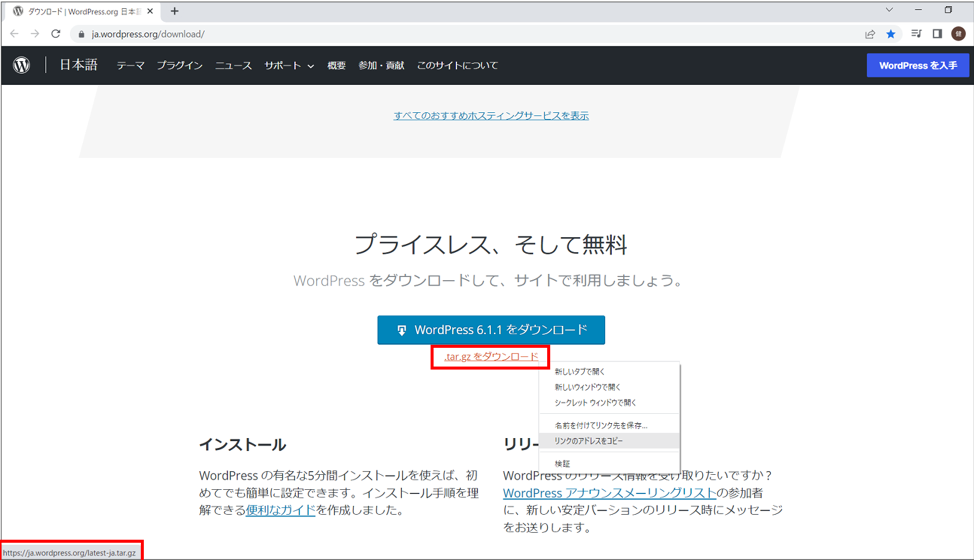Select リンクのアドレスをコピー in context menu
The image size is (974, 560).
point(588,441)
